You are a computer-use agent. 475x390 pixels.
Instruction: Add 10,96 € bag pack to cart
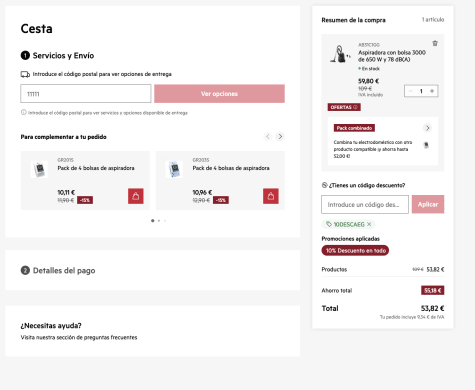[271, 196]
